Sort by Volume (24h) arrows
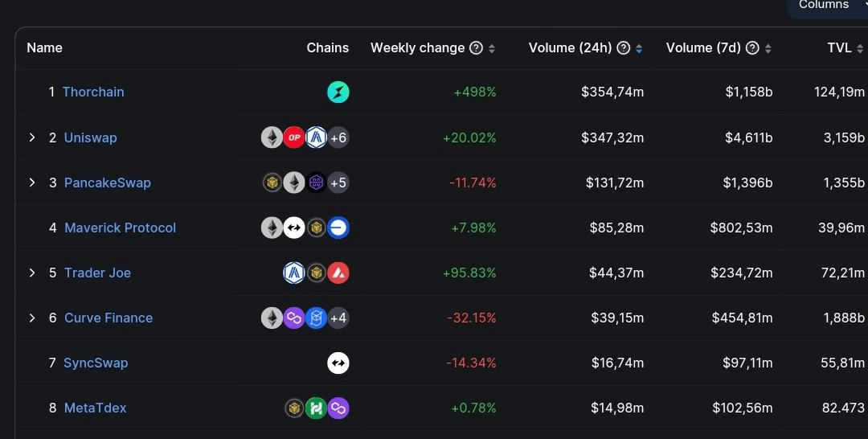This screenshot has height=439, width=868. (639, 49)
